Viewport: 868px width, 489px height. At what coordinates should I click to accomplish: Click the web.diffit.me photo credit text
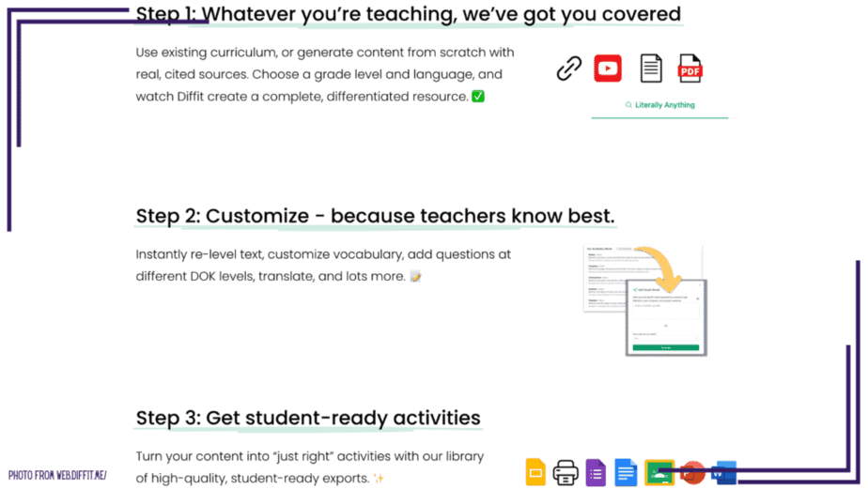point(57,475)
